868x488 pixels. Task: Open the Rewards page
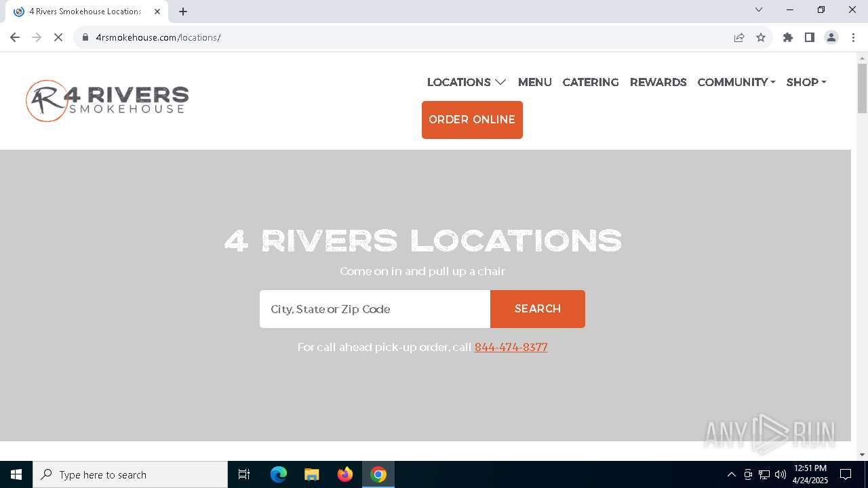point(658,82)
